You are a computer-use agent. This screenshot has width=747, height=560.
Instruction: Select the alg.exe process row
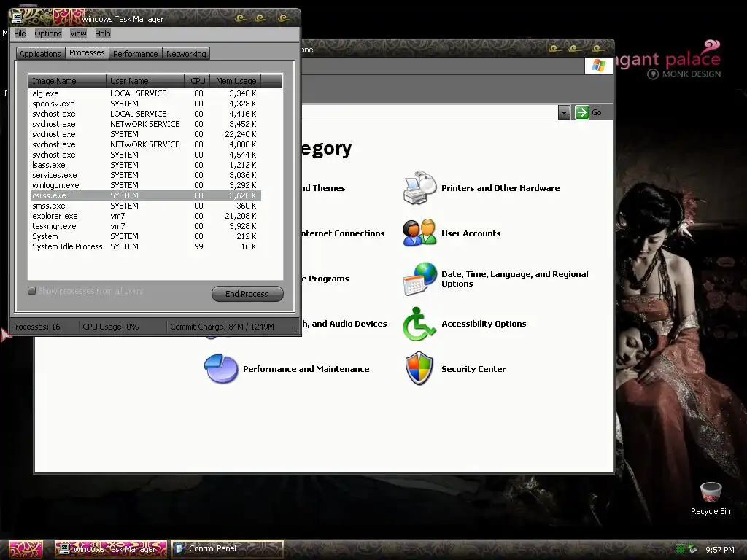coord(145,93)
